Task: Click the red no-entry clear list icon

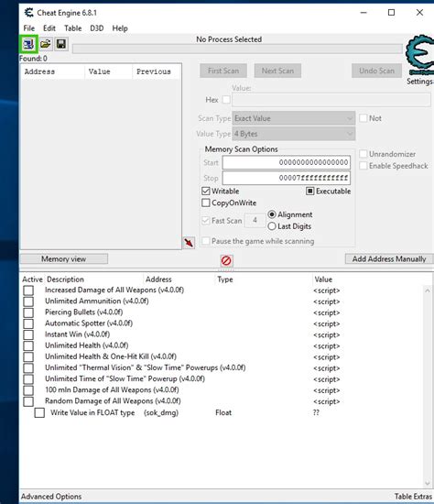Action: coord(226,260)
